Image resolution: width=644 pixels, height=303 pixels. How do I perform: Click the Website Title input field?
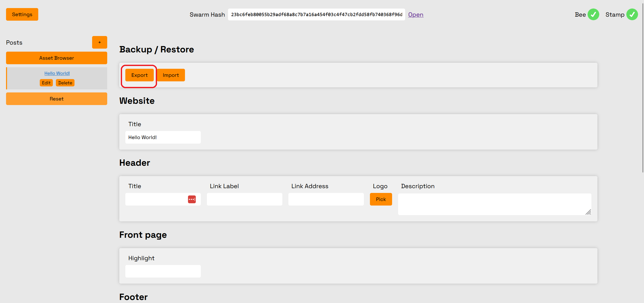[163, 137]
